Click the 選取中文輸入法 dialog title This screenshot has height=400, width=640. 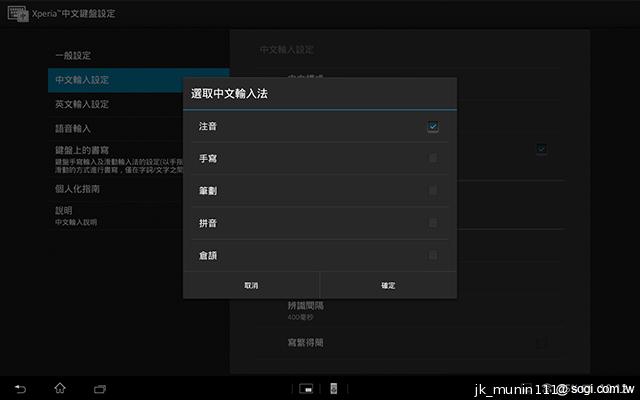point(229,94)
